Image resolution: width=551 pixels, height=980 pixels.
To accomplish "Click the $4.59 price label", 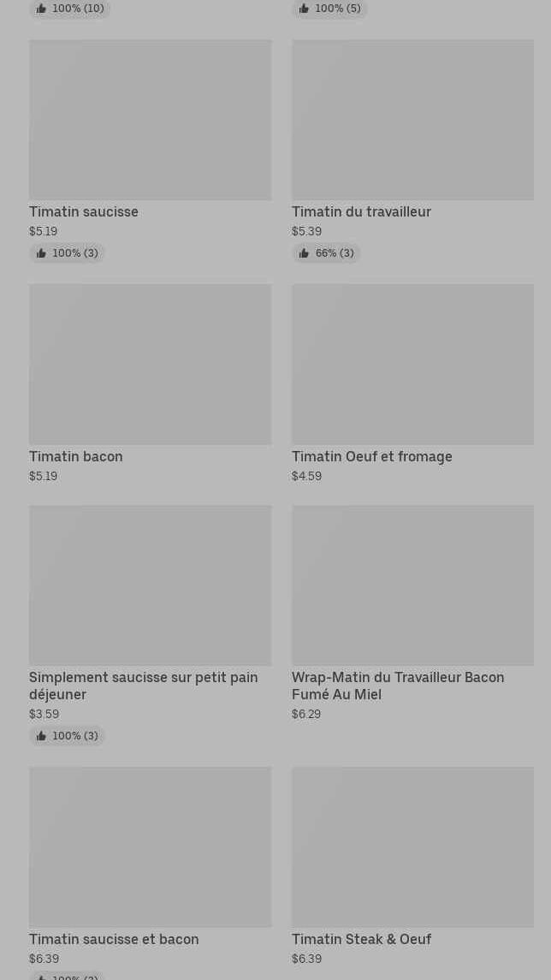I will click(306, 476).
